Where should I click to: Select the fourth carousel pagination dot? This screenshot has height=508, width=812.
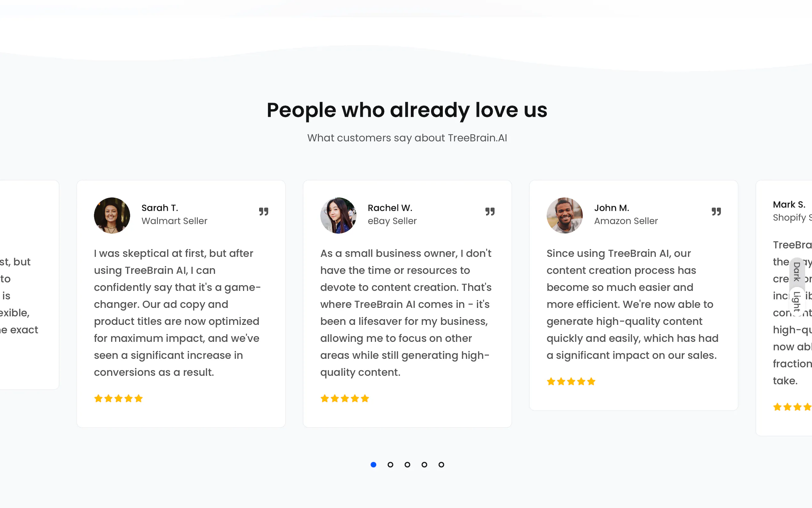point(424,465)
